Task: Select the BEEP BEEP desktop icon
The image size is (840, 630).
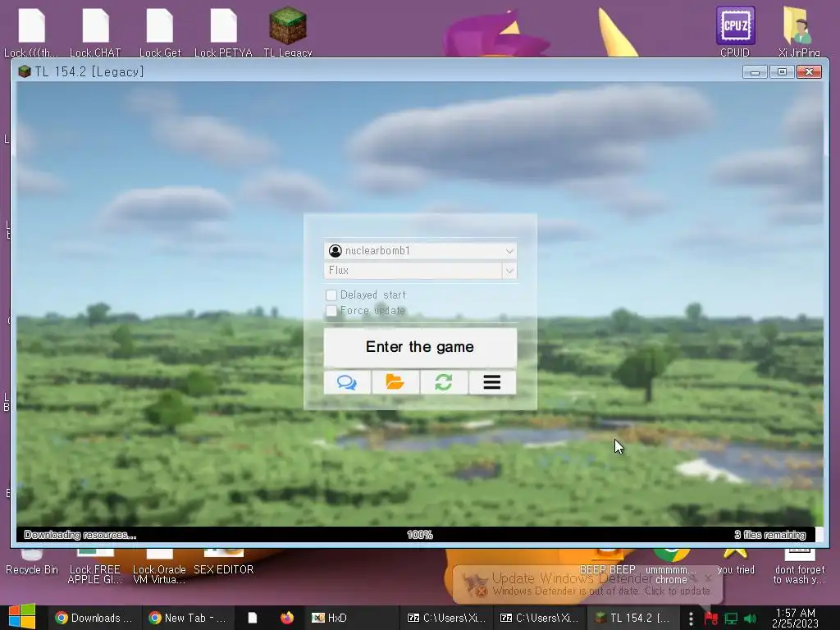Action: [608, 563]
